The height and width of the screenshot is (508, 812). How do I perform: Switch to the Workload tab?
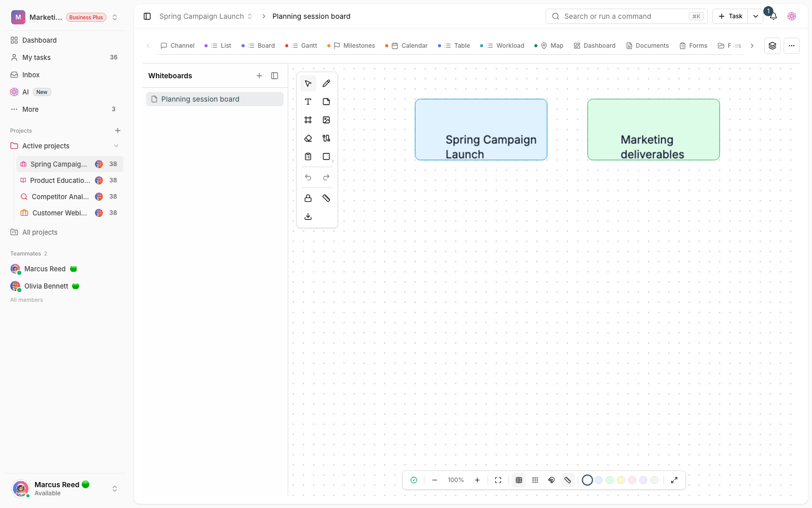pos(502,46)
